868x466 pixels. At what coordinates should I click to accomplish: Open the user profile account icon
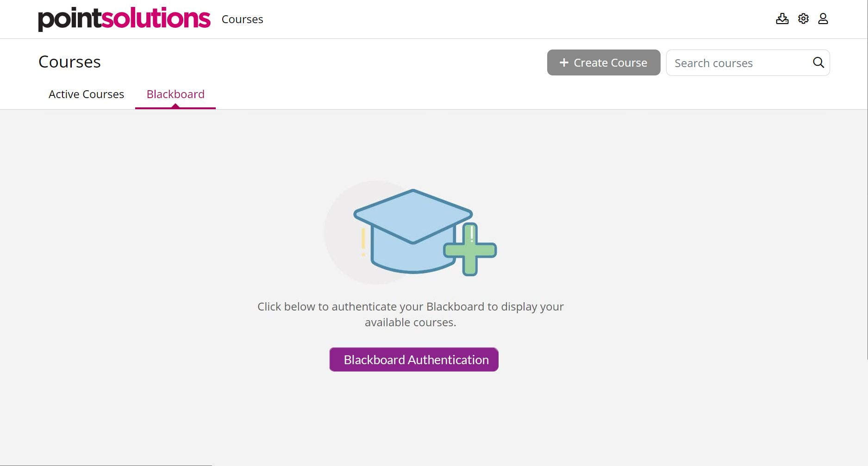pyautogui.click(x=823, y=19)
